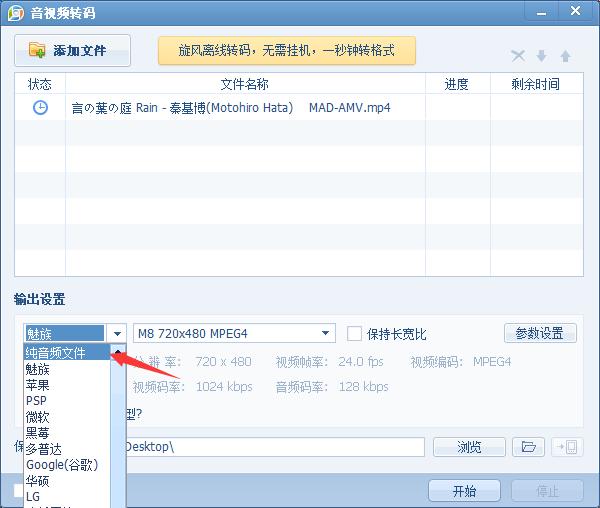Select 苹果 in the dropdown list
The width and height of the screenshot is (600, 508).
[67, 385]
